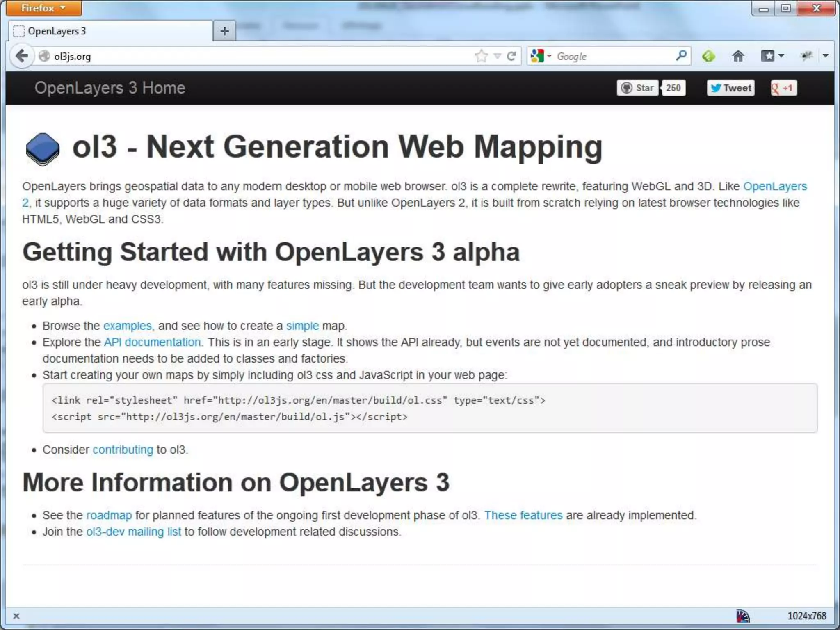Star the project on GitHub

pyautogui.click(x=637, y=88)
